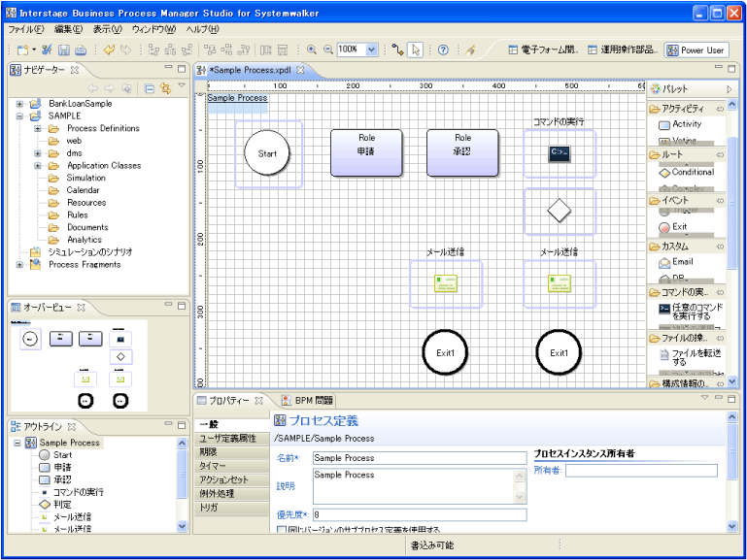Expand the dms folder
Screen dimensions: 747x560
38,153
